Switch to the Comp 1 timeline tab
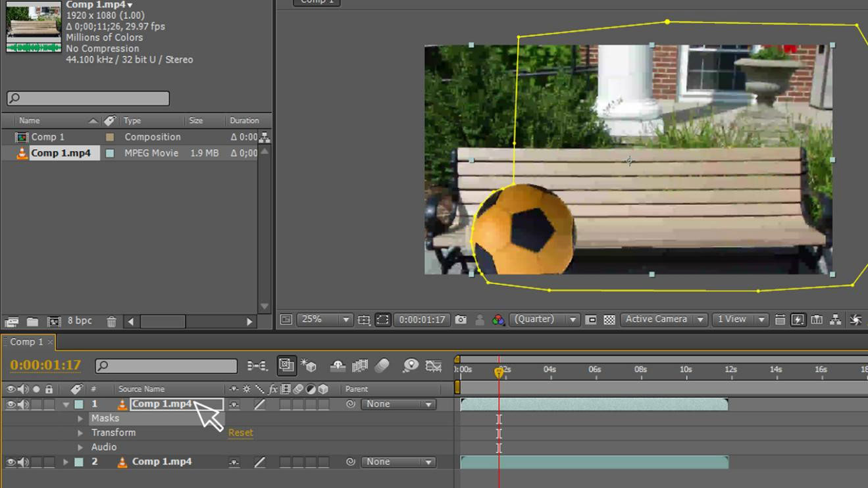 27,342
